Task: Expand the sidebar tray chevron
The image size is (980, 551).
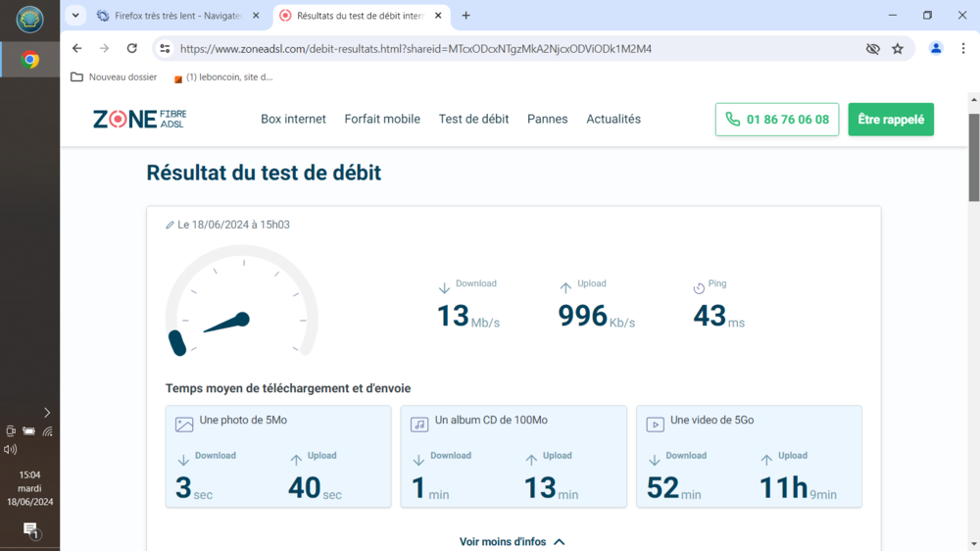Action: click(x=47, y=413)
